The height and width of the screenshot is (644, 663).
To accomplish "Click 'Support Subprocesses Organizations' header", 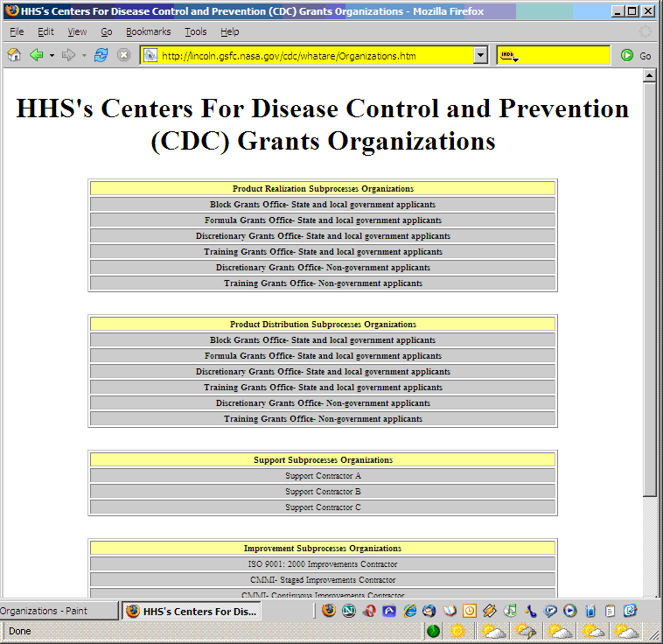I will click(323, 460).
